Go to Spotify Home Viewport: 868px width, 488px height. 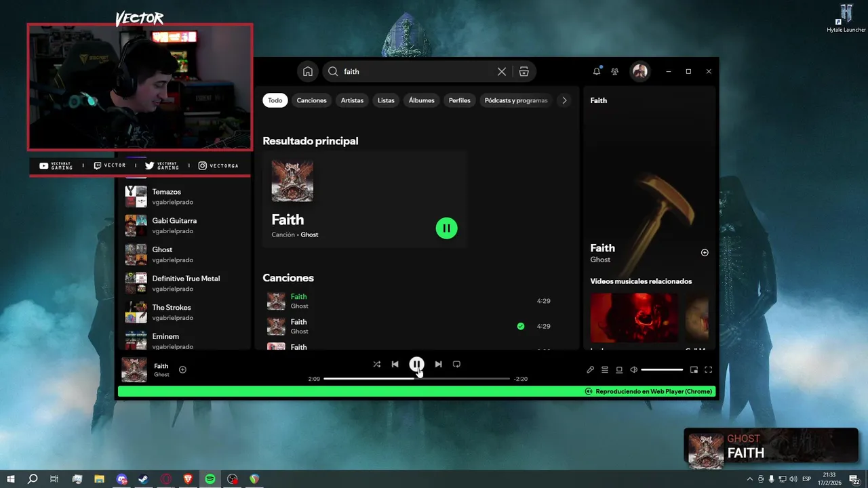308,71
